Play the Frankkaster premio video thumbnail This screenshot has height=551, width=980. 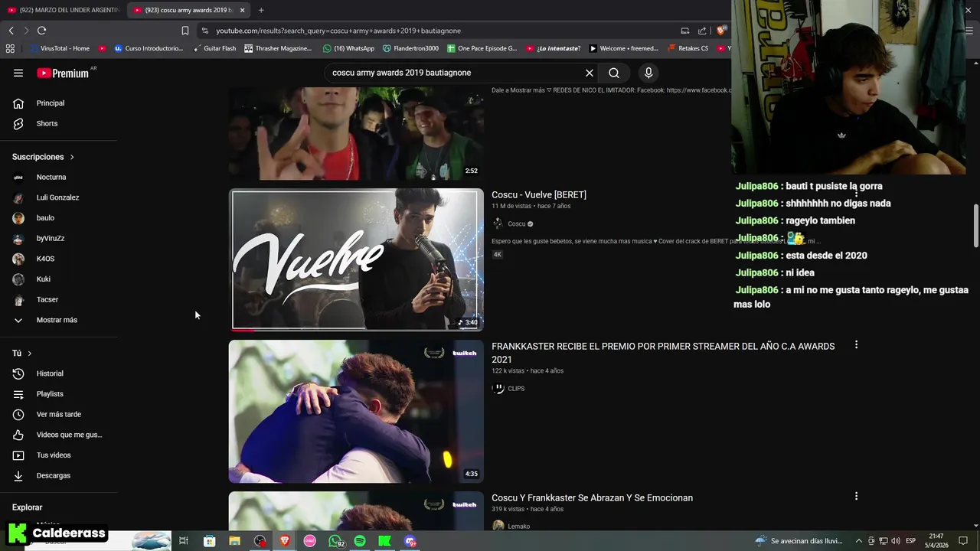tap(356, 412)
